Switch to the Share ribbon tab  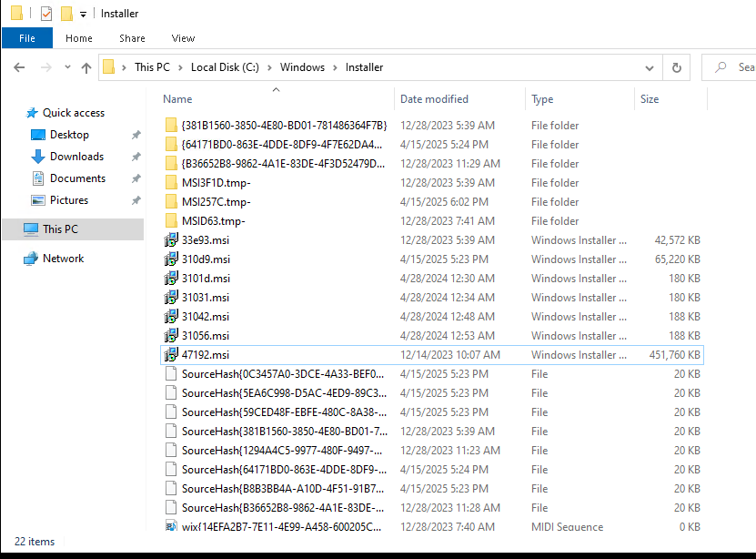pos(132,38)
